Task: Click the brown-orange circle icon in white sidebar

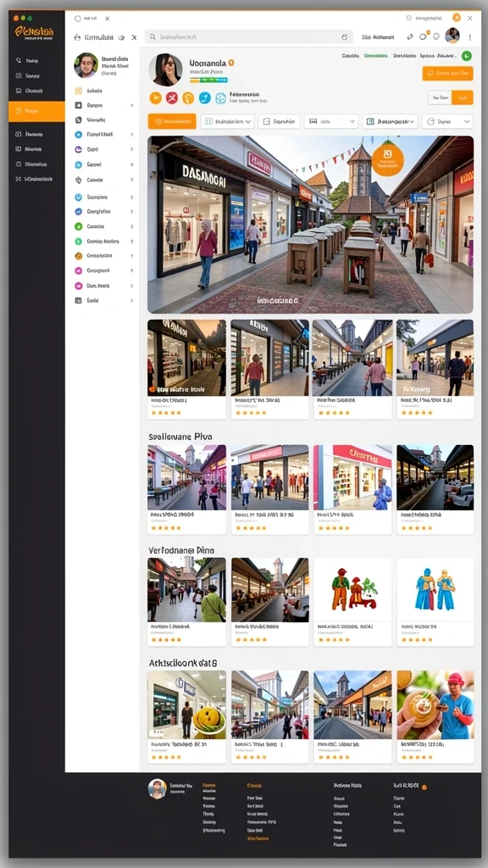Action: (x=78, y=256)
